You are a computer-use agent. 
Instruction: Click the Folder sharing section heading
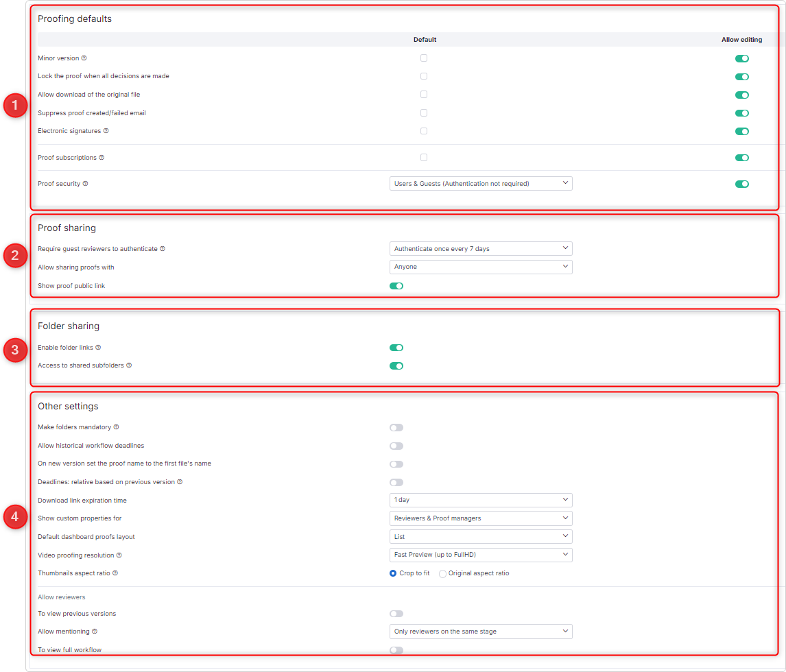pyautogui.click(x=69, y=326)
